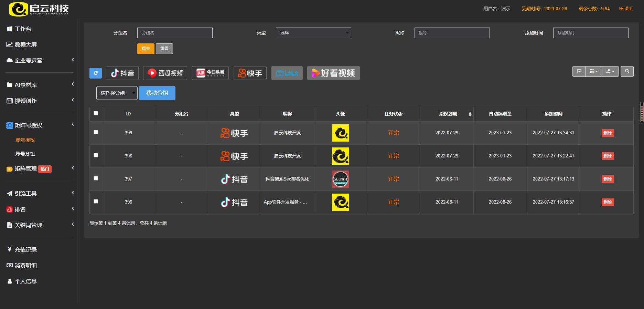
Task: Click the 添加时间 input field
Action: click(x=591, y=33)
